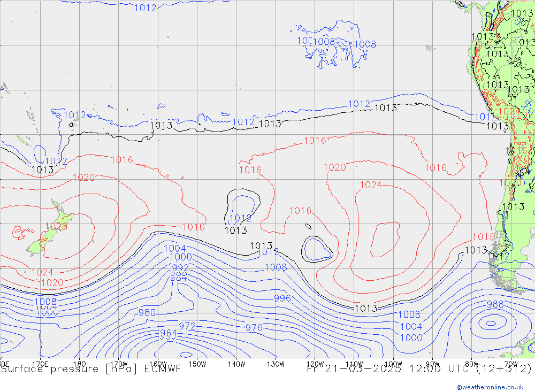Click the 992 isobar label
The width and height of the screenshot is (535, 392).
[180, 267]
